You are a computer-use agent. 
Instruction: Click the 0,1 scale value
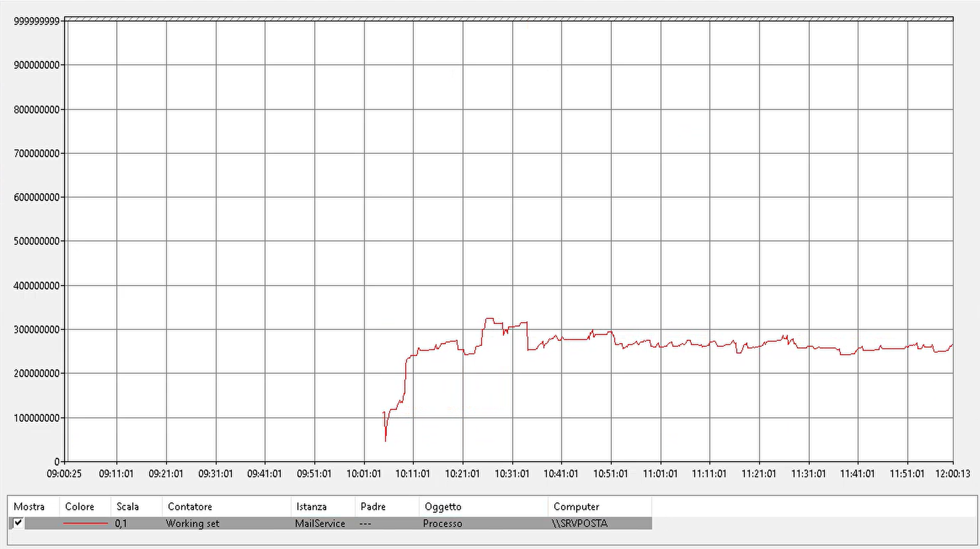(x=121, y=523)
